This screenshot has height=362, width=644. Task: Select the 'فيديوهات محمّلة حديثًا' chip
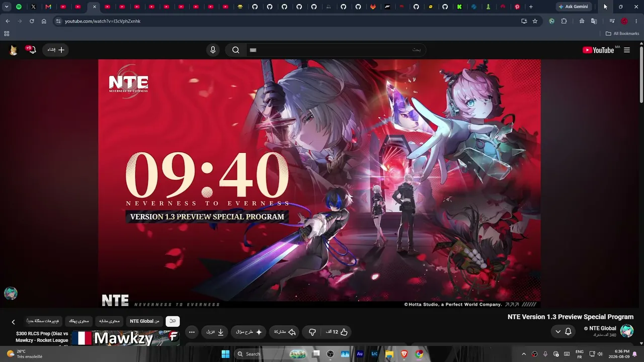point(43,321)
